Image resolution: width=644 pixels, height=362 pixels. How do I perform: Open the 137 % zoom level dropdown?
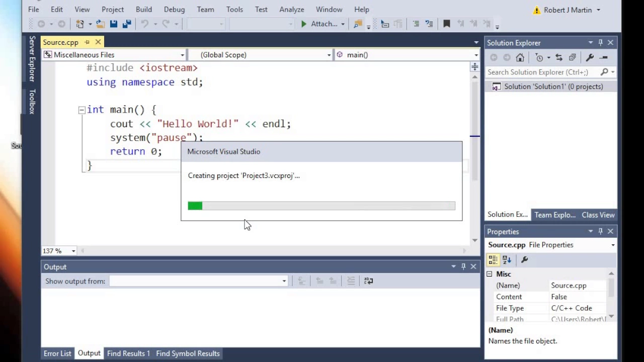73,251
